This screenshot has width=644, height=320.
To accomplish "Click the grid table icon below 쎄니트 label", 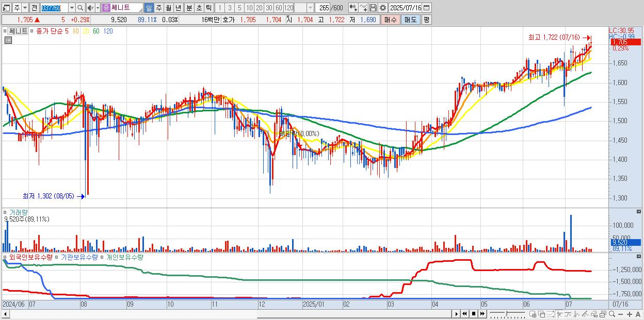I will point(8,40).
